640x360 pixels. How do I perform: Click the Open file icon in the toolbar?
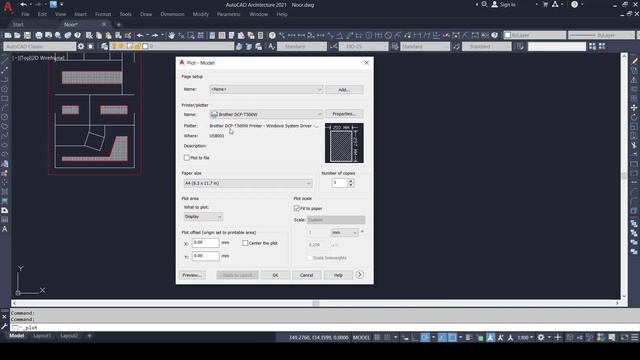pyautogui.click(x=18, y=36)
